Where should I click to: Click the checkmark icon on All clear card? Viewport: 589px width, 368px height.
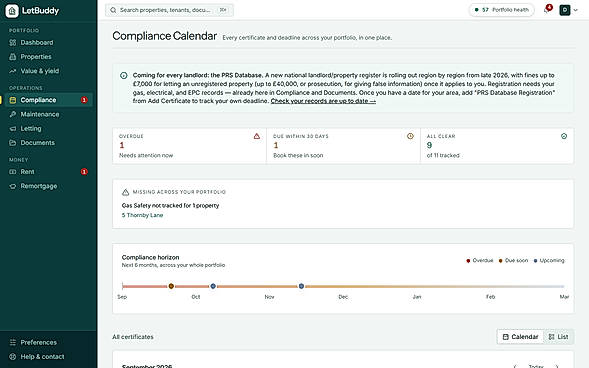pos(564,136)
